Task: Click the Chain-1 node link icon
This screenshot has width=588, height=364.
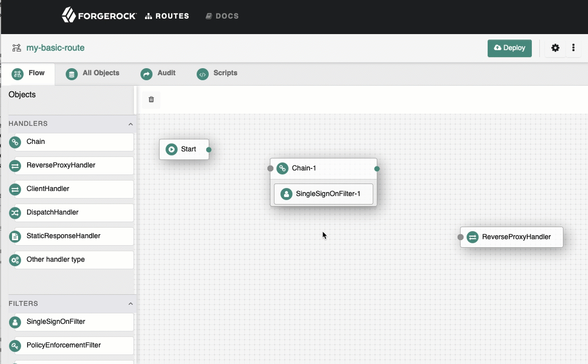Action: (282, 168)
